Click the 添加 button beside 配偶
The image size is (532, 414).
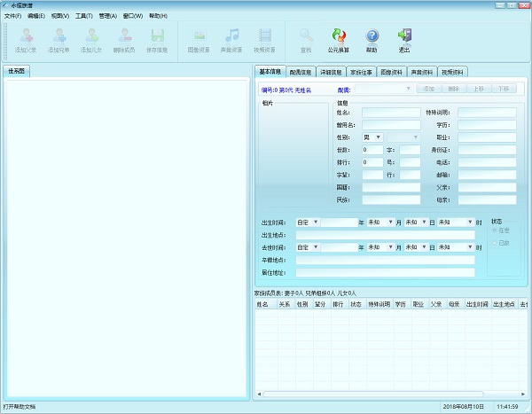pyautogui.click(x=428, y=90)
